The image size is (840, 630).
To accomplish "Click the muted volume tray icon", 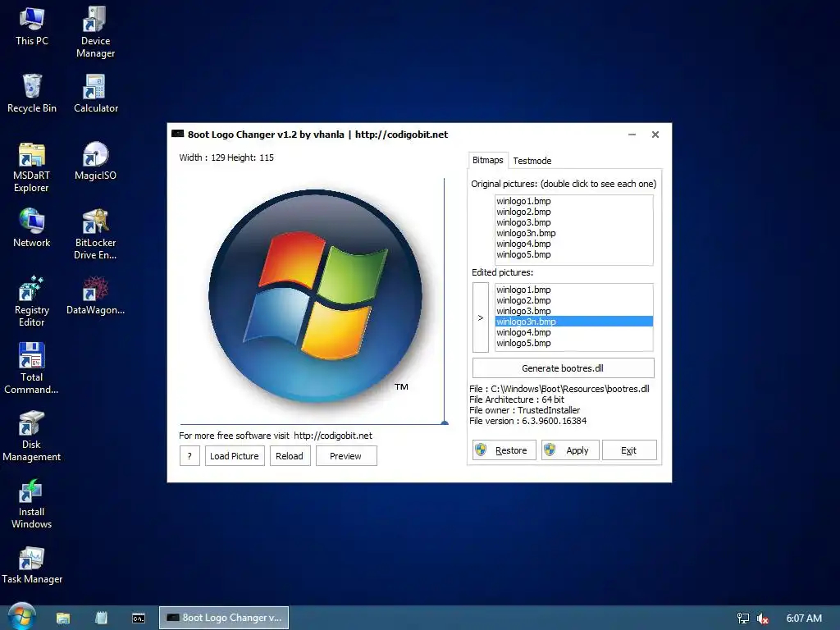I will (762, 619).
